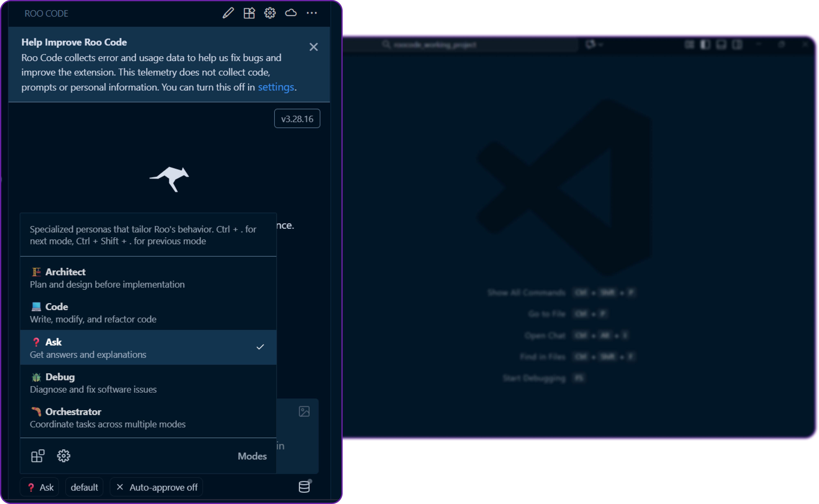This screenshot has width=819, height=504.
Task: Click the settings link in telemetry banner
Action: pos(276,87)
